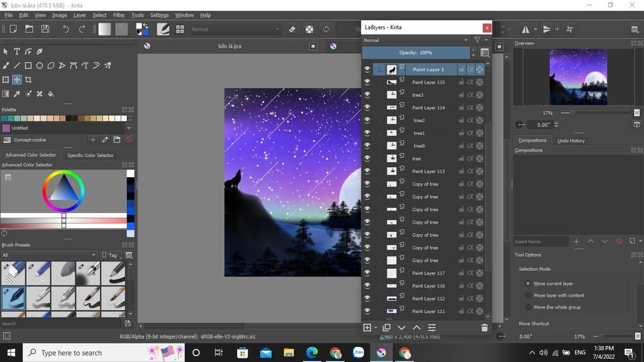Toggle eraser mode in toolbar

pos(292,29)
